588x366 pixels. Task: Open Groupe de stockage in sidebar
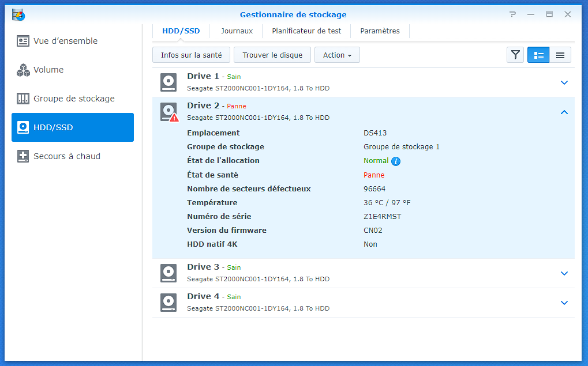73,99
